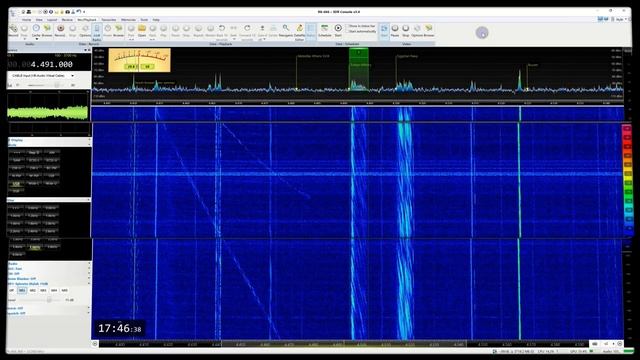Open the View ribbon tab
This screenshot has width=640, height=360.
39,20
